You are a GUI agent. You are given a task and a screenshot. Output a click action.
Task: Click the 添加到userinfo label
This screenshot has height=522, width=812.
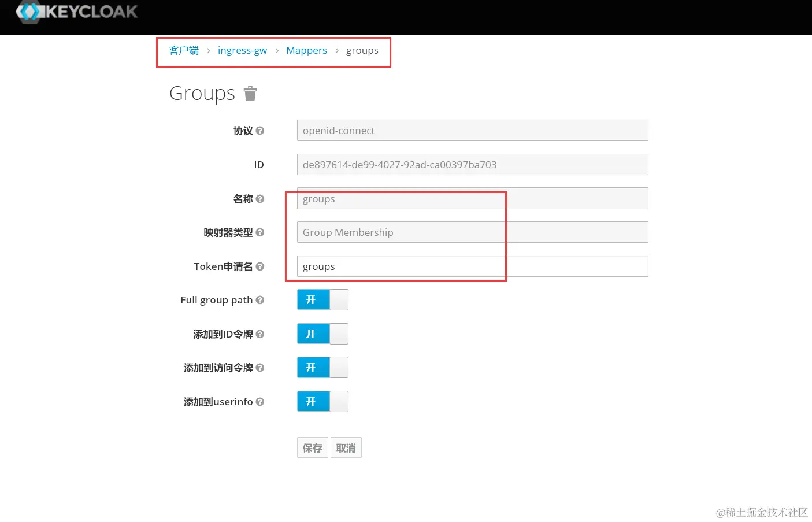tap(218, 402)
